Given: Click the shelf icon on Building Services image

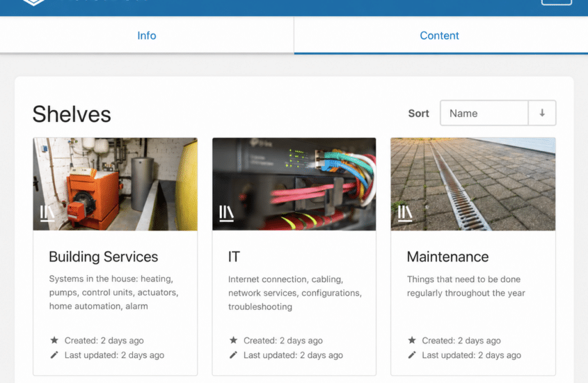Looking at the screenshot, I should click(47, 214).
